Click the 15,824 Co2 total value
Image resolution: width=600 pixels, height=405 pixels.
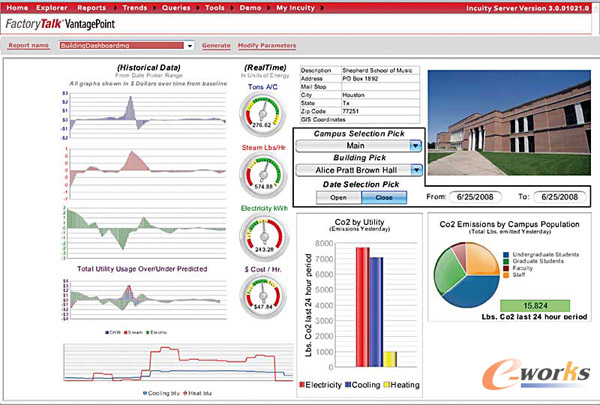click(535, 306)
